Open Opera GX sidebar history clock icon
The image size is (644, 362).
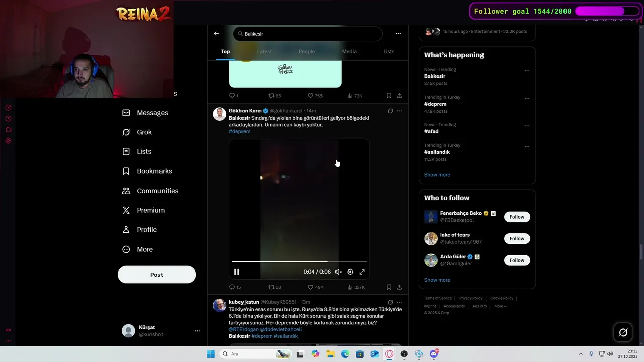point(8,119)
